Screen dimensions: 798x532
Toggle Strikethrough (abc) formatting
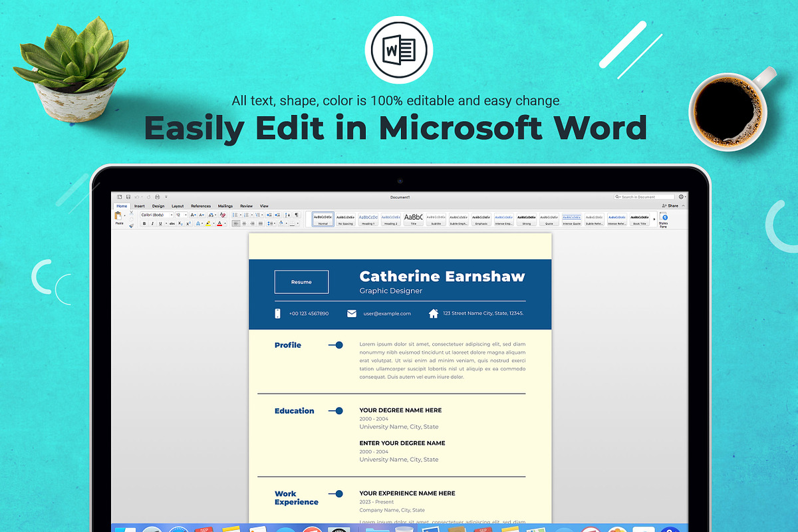pyautogui.click(x=172, y=223)
